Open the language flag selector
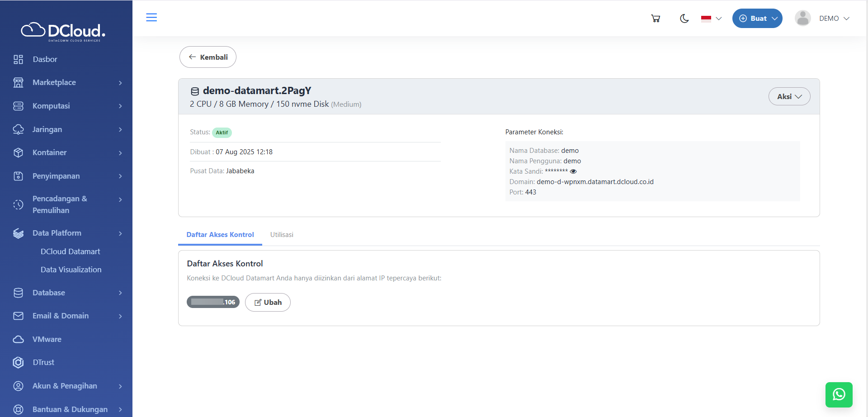This screenshot has width=868, height=417. point(711,19)
